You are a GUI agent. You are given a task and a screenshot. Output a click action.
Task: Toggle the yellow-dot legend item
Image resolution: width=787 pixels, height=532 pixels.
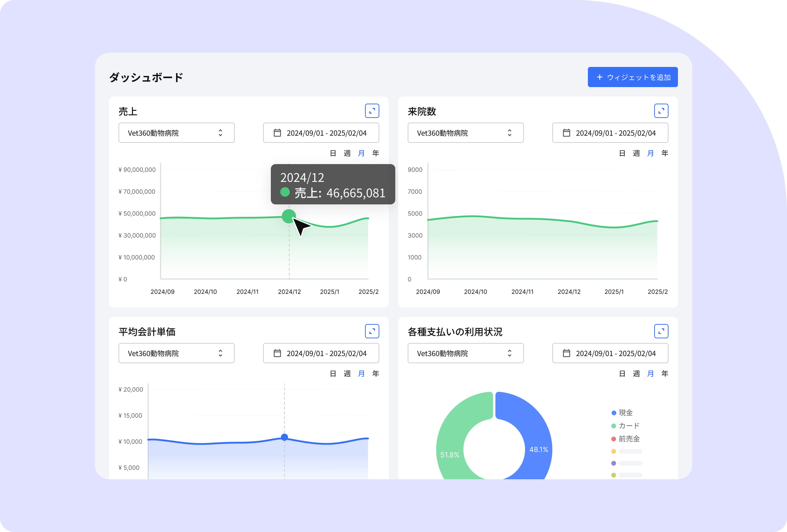(x=626, y=451)
